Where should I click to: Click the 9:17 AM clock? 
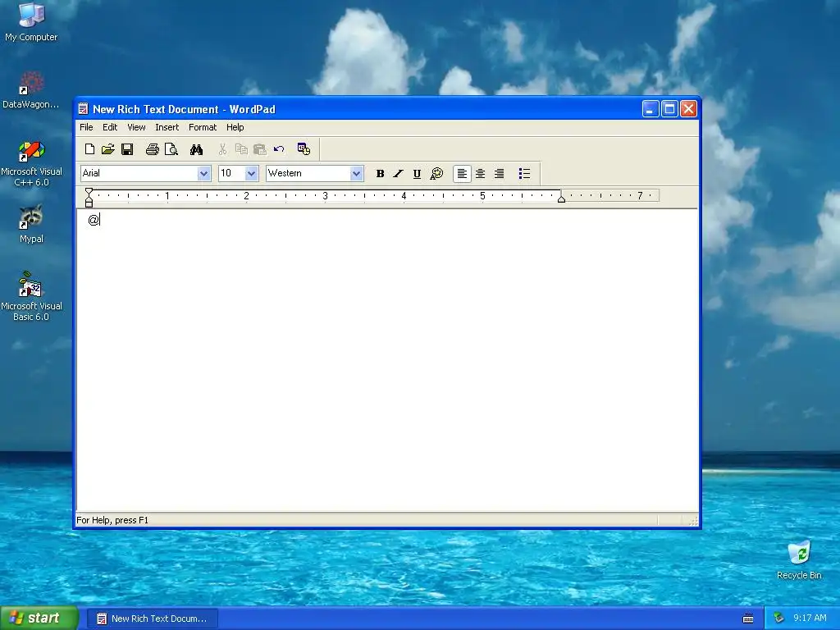coord(810,619)
